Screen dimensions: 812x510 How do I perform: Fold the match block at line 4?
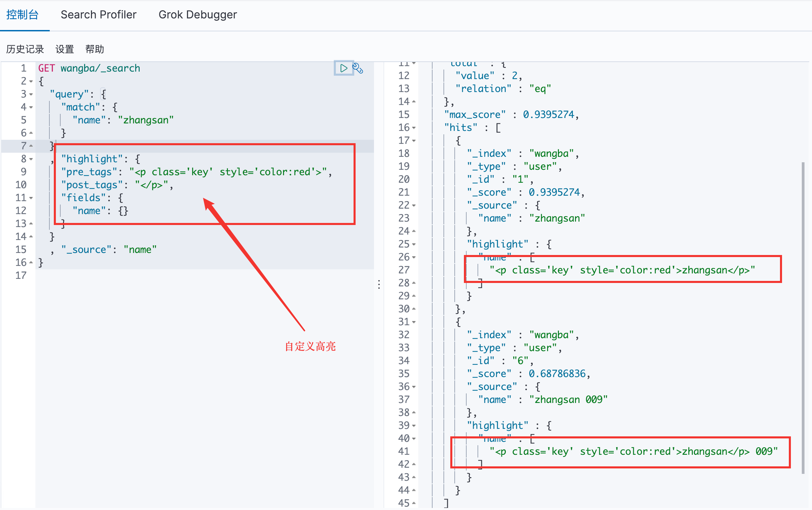(31, 107)
